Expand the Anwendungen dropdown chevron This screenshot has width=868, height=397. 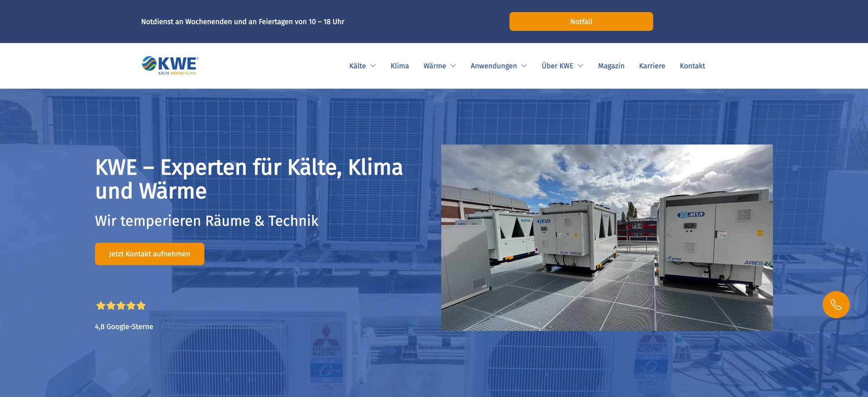pyautogui.click(x=524, y=66)
